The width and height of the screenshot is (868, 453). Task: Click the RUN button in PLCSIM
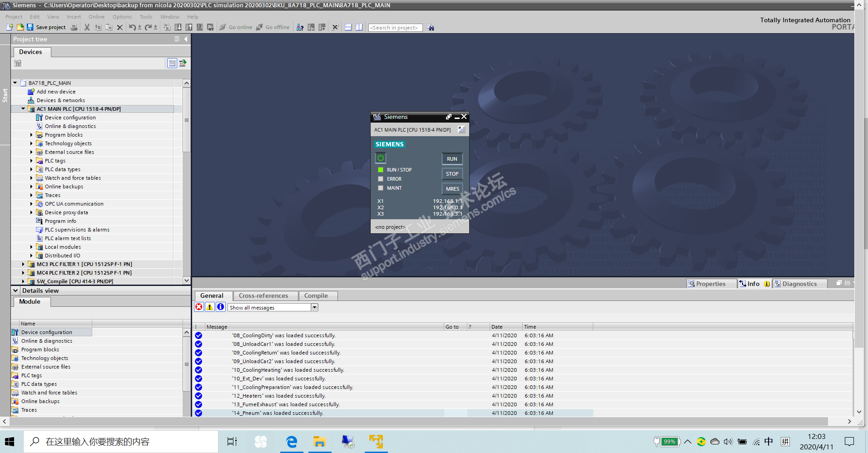click(x=452, y=159)
